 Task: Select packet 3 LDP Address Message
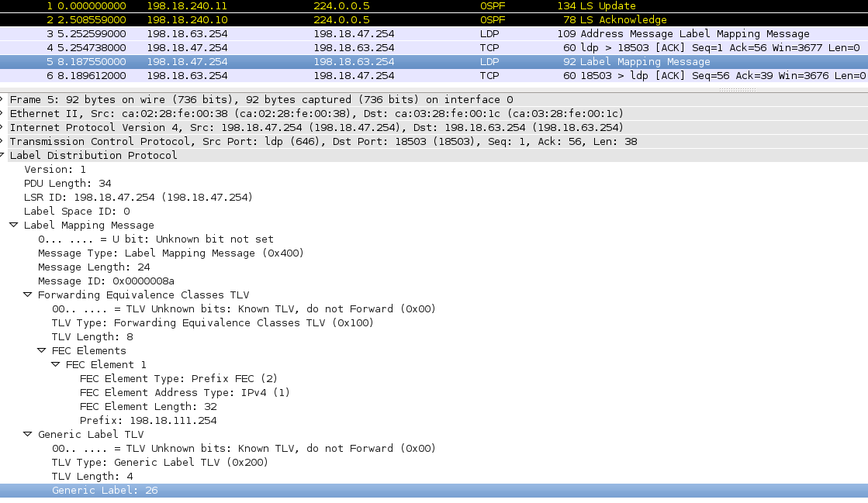388,34
